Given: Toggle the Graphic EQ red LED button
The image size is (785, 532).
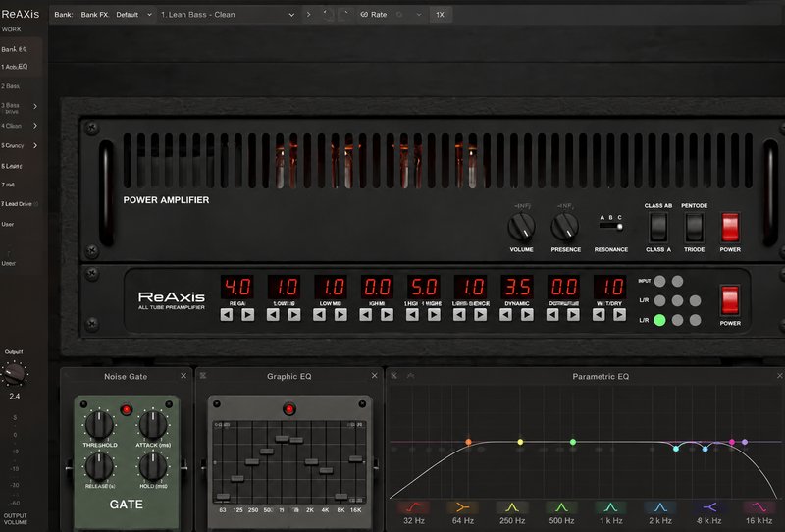Looking at the screenshot, I should pyautogui.click(x=288, y=409).
